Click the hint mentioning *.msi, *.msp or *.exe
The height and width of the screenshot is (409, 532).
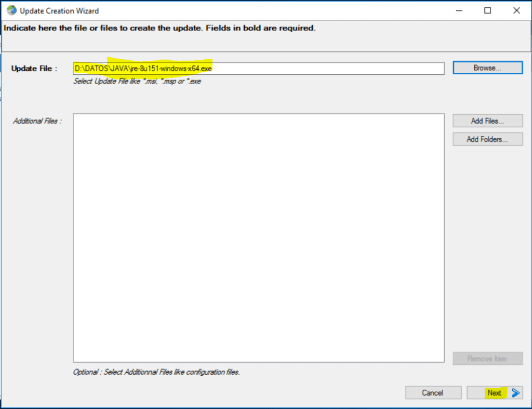click(137, 82)
